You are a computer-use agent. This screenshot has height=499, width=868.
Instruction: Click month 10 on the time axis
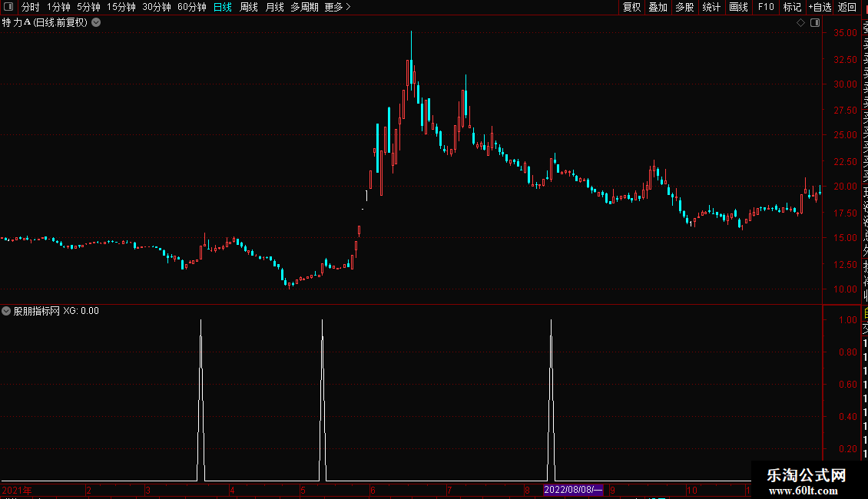pyautogui.click(x=692, y=490)
